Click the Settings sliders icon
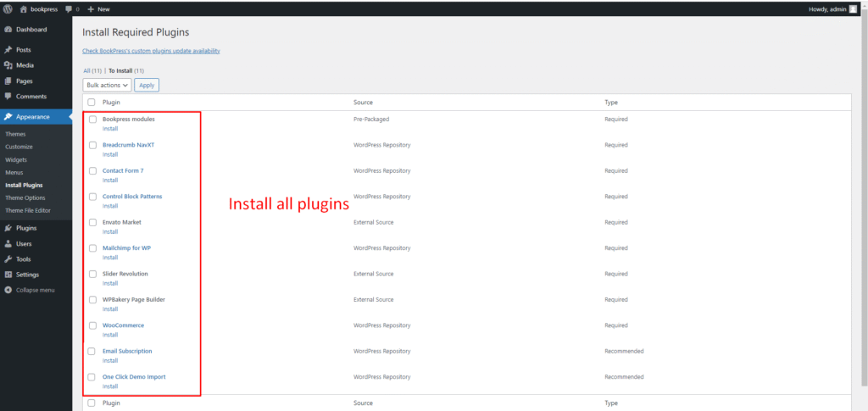This screenshot has height=411, width=868. pyautogui.click(x=8, y=275)
